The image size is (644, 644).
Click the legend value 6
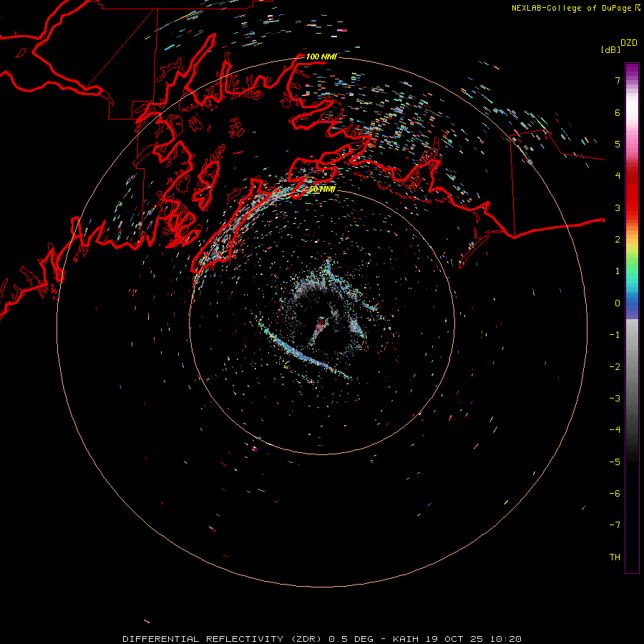click(618, 112)
